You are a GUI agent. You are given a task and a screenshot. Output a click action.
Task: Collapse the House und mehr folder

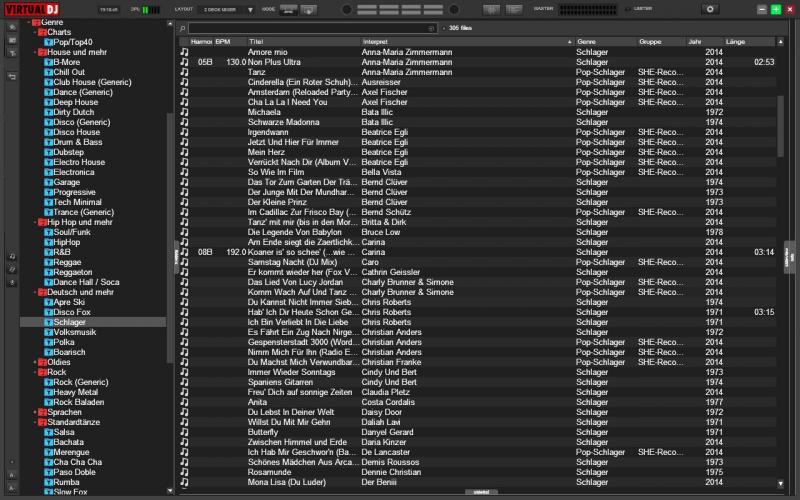click(x=35, y=53)
